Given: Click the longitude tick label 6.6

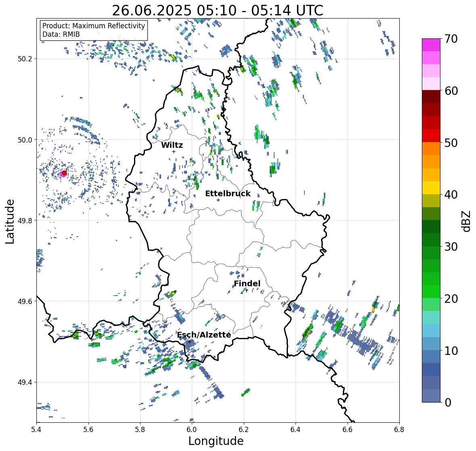Looking at the screenshot, I should click(x=347, y=430).
